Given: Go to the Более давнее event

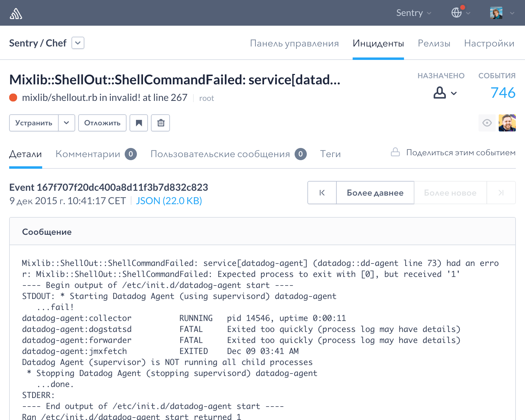Looking at the screenshot, I should pos(375,193).
